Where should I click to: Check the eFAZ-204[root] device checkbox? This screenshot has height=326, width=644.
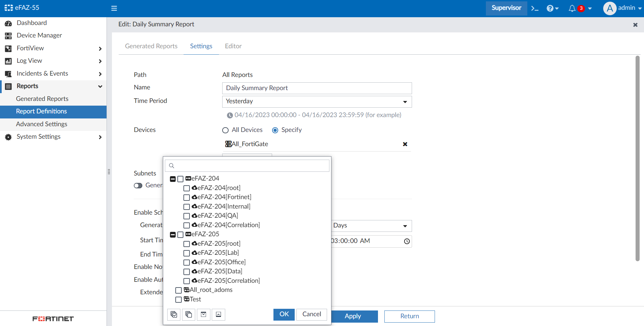[x=187, y=188]
